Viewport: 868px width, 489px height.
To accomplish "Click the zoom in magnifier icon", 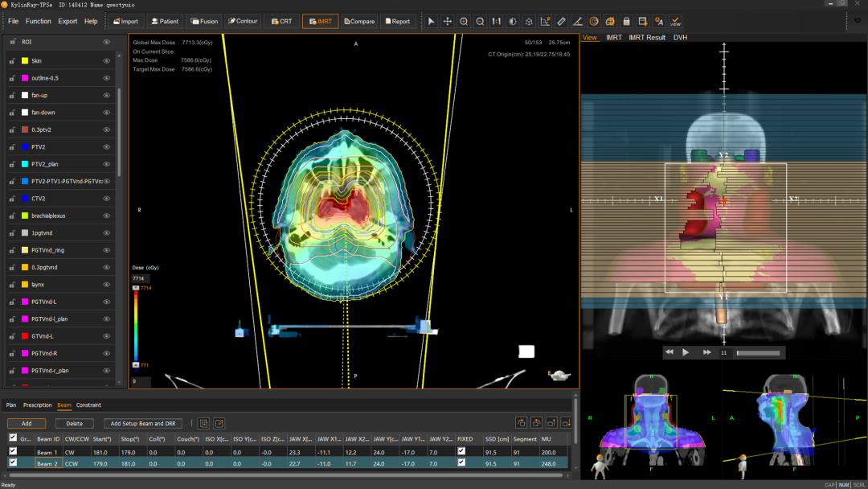I will (464, 21).
